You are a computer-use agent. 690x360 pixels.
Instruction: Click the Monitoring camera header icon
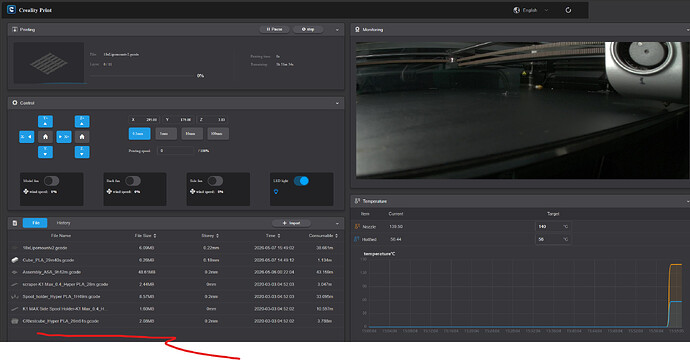click(357, 29)
